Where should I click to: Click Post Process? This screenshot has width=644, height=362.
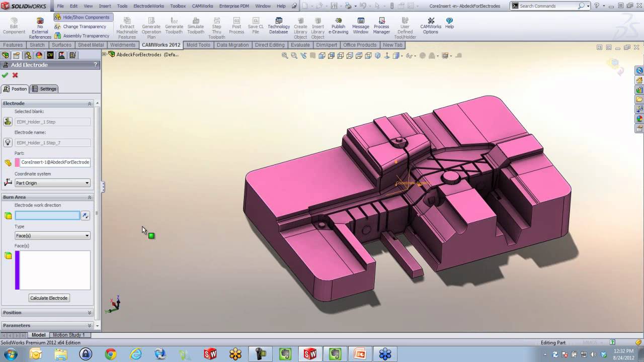pyautogui.click(x=236, y=26)
